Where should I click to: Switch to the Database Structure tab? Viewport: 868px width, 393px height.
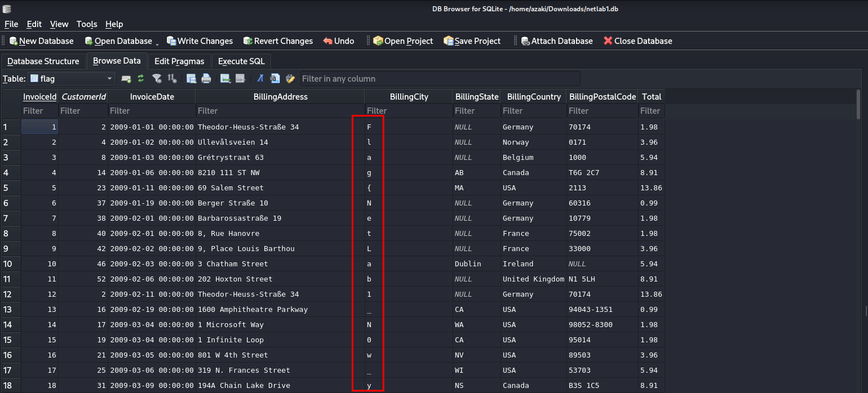point(43,61)
